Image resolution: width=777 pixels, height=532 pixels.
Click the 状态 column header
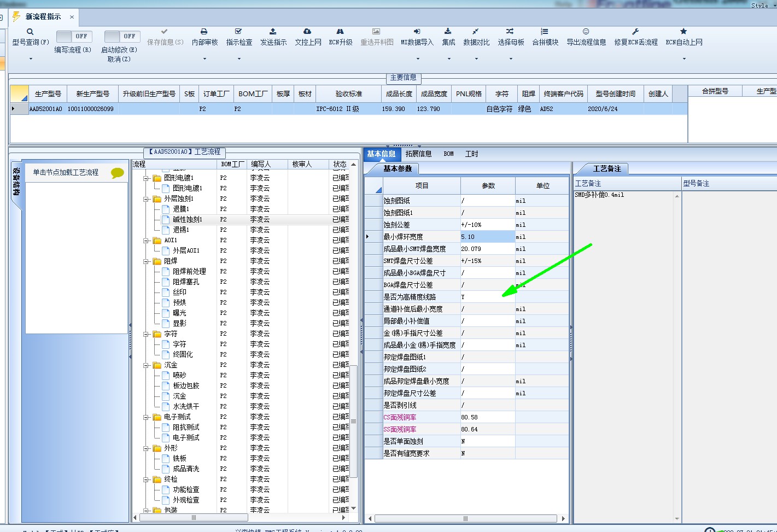340,165
